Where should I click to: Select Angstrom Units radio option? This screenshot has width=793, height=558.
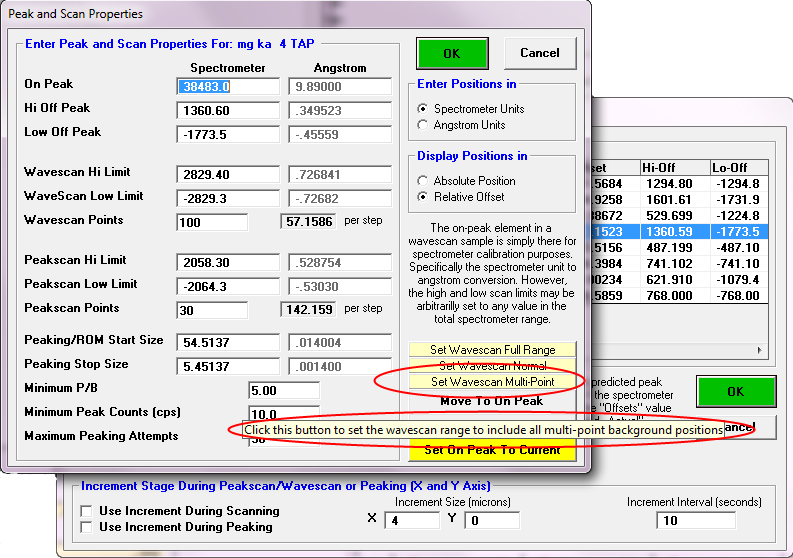(423, 125)
